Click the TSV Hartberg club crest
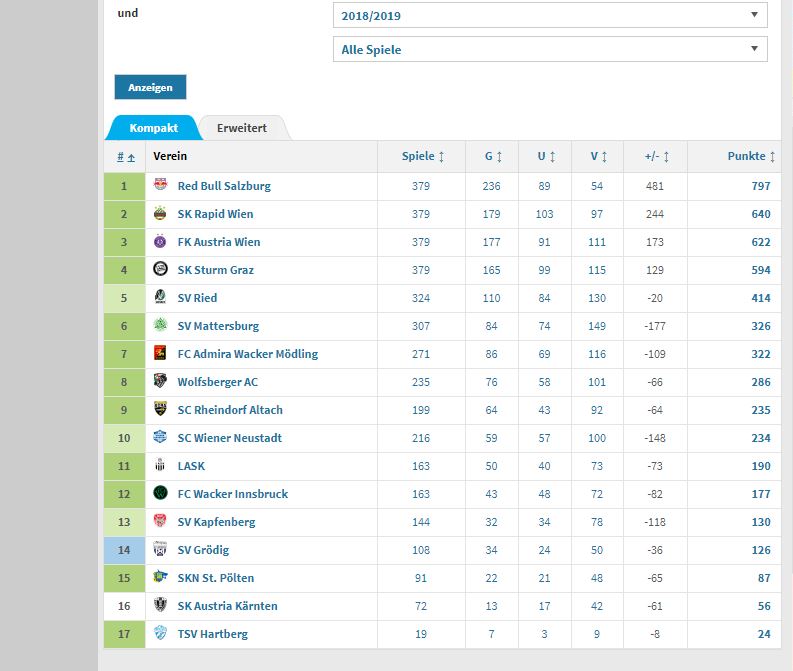 tap(160, 633)
